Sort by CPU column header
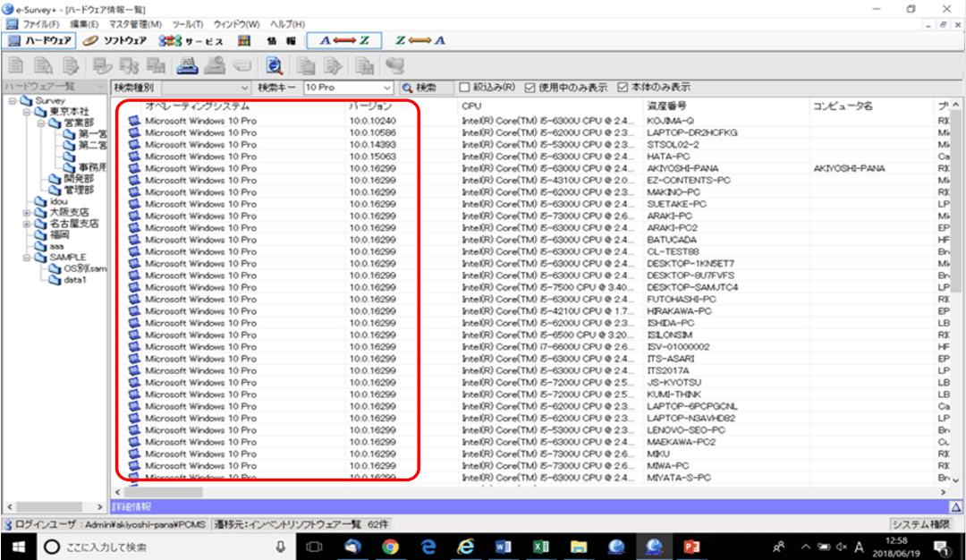This screenshot has height=560, width=966. click(471, 106)
